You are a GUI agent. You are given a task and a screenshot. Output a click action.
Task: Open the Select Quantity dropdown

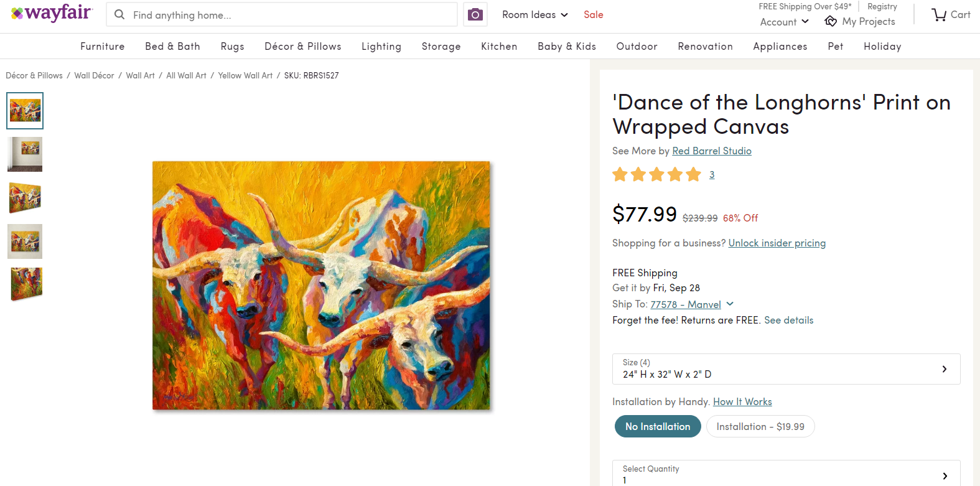786,474
